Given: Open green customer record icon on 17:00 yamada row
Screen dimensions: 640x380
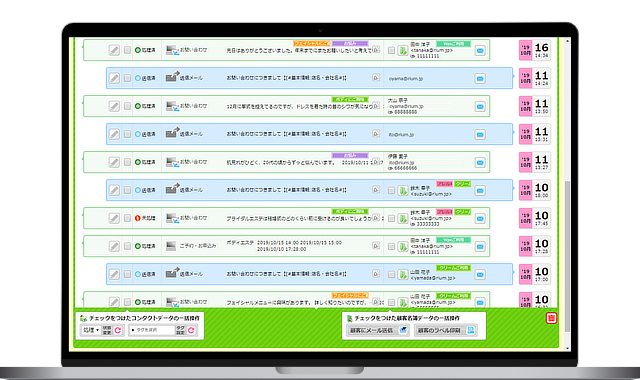Looking at the screenshot, I should tap(403, 275).
